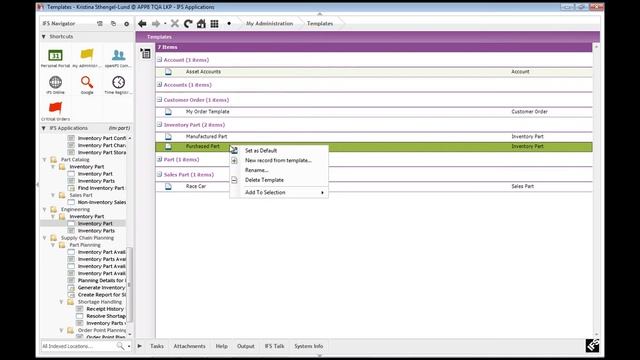This screenshot has height=360, width=640.
Task: Open Add To Selection submenu
Action: 279,192
